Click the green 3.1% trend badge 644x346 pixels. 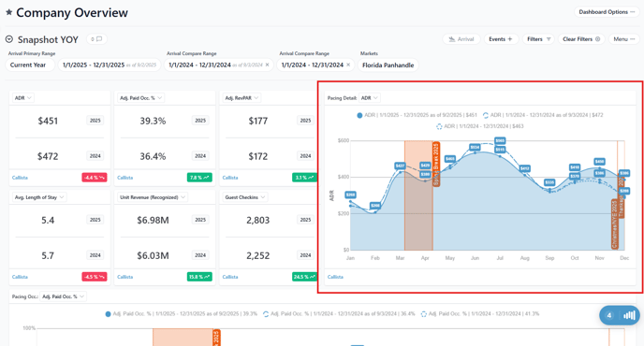click(304, 178)
